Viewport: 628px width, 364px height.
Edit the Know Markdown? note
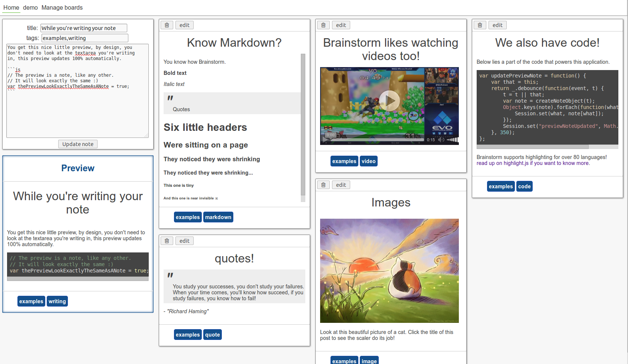point(184,25)
